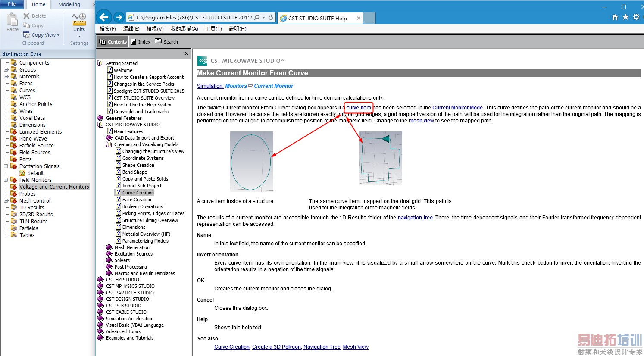The height and width of the screenshot is (356, 644).
Task: Click the CST MICROWAVE STUDIO logo icon
Action: tap(202, 61)
